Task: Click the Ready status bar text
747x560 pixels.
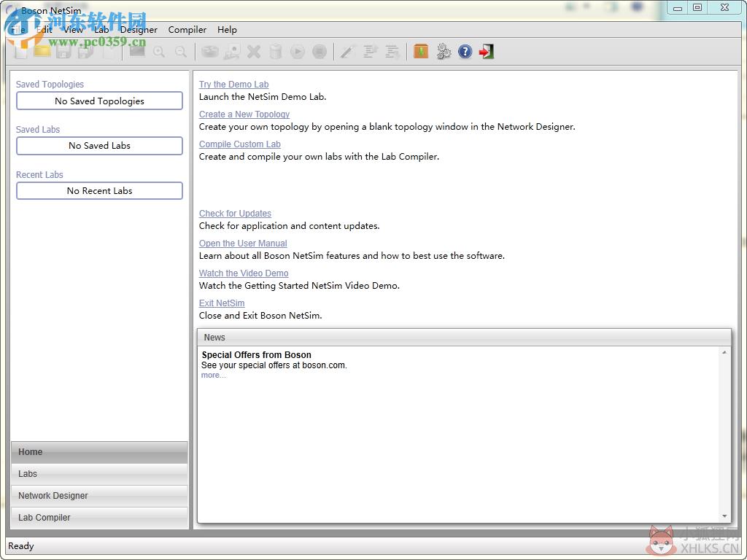Action: coord(21,545)
